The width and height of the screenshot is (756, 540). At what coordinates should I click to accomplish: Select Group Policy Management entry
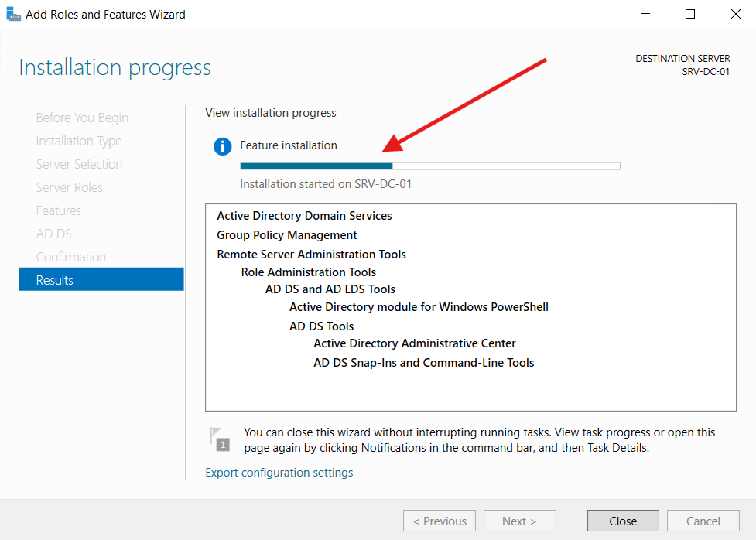286,234
